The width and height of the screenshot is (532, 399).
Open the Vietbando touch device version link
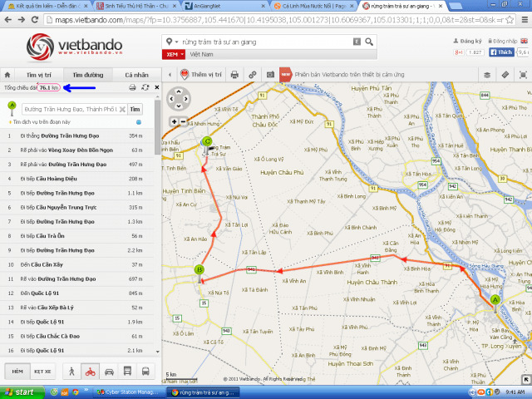(x=349, y=75)
